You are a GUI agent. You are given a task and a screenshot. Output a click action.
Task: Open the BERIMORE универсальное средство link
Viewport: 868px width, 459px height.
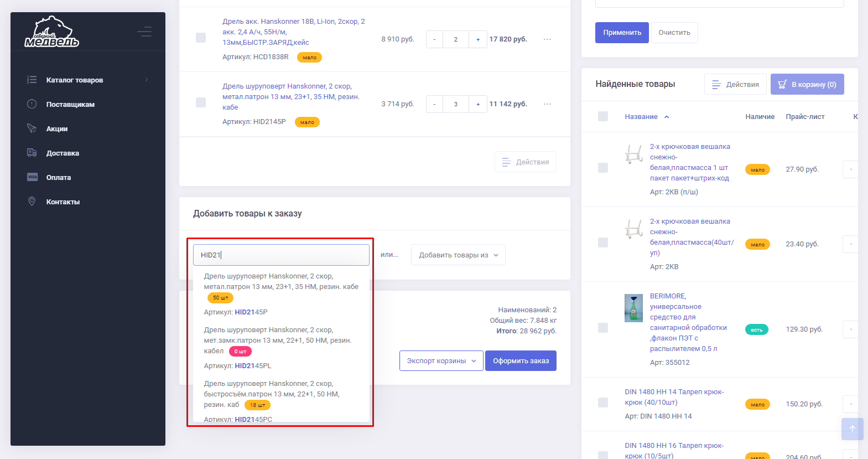pyautogui.click(x=688, y=322)
